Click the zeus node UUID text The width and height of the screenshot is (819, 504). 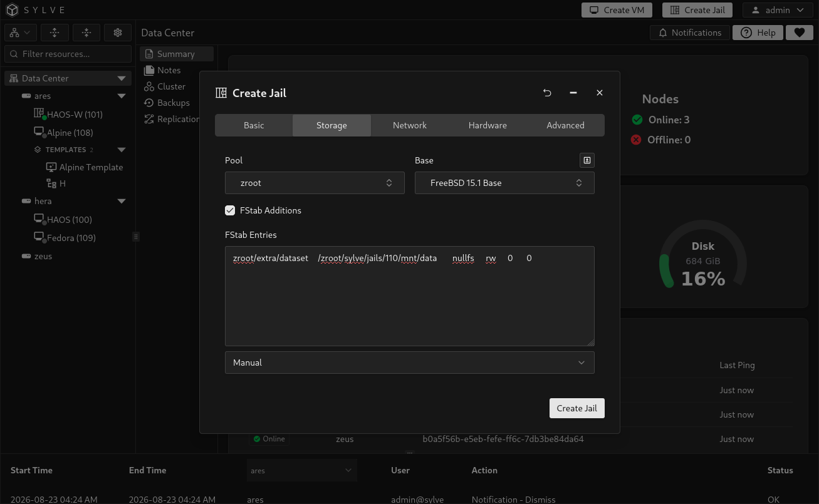(x=503, y=439)
